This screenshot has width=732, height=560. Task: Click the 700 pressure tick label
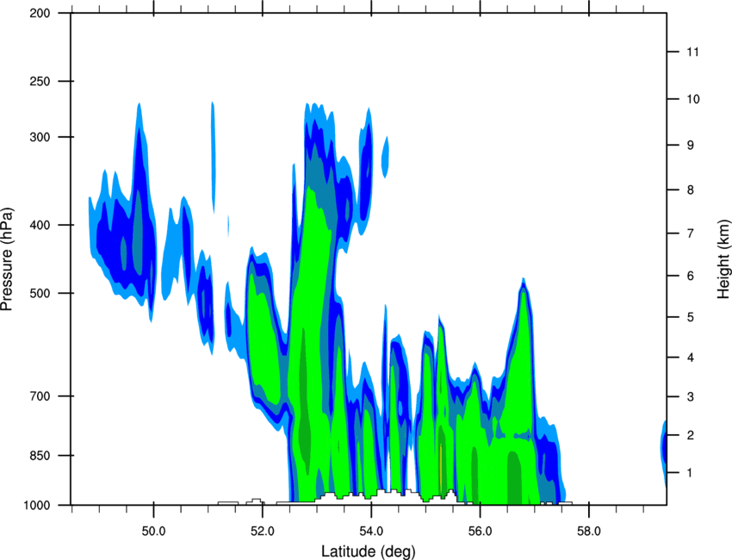(x=40, y=396)
